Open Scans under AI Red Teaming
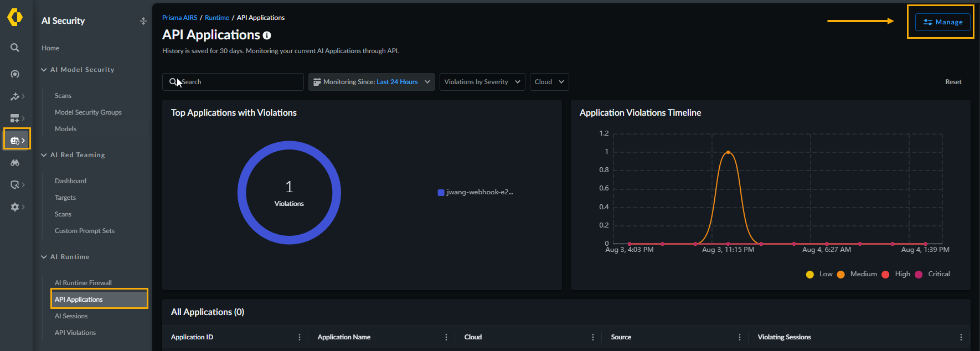Screen dimensions: 980x351 [x=63, y=214]
